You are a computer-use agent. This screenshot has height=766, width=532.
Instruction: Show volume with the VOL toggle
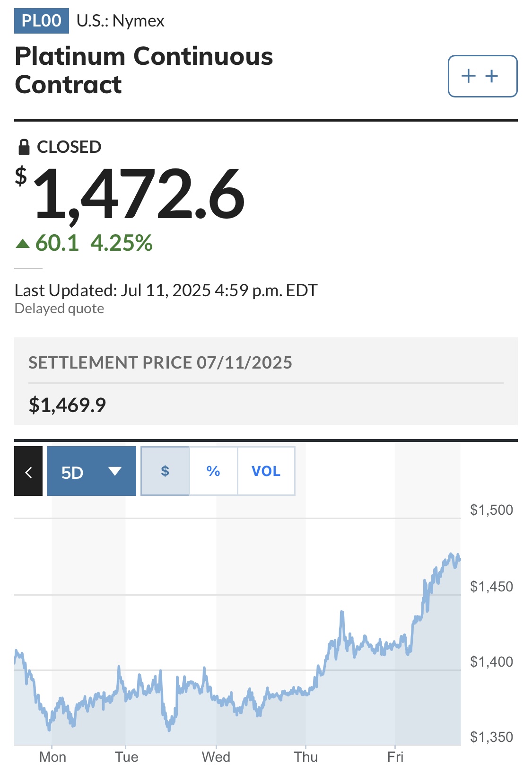point(266,471)
